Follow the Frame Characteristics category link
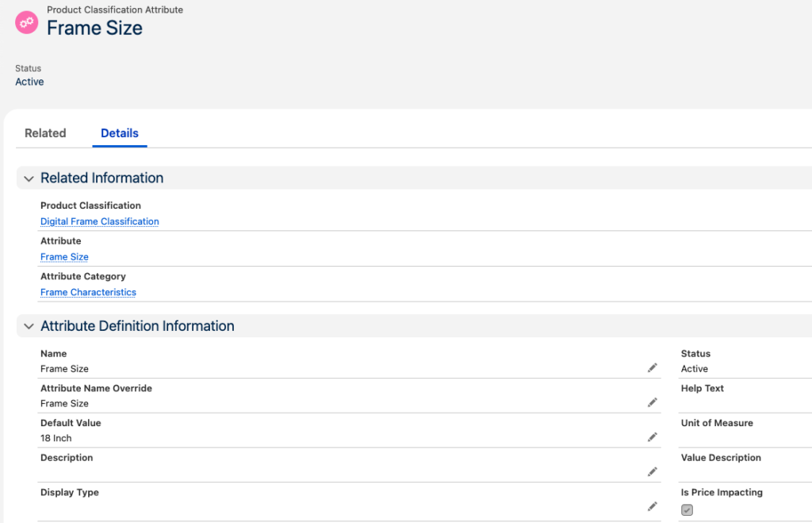 pyautogui.click(x=88, y=292)
